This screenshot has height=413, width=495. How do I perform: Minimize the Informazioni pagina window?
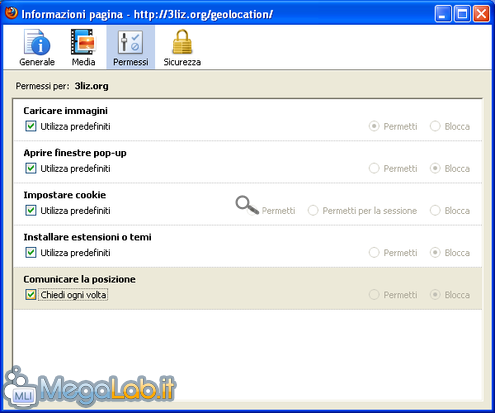coord(443,14)
